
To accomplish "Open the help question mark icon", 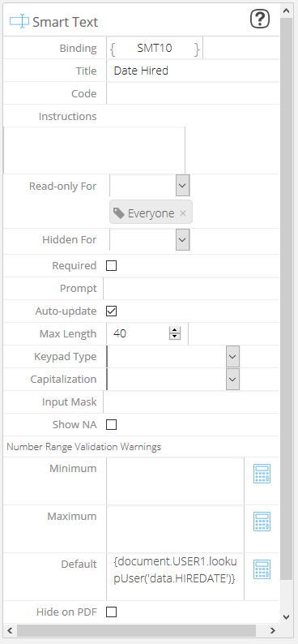I will pyautogui.click(x=260, y=19).
